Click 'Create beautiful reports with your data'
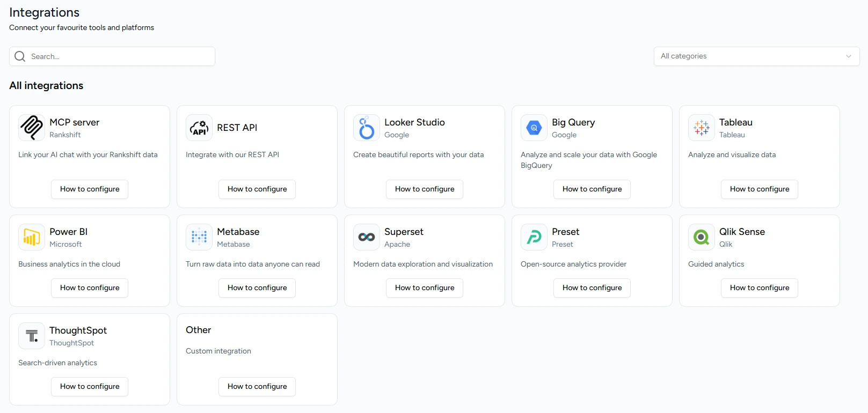Viewport: 868px width, 413px height. click(418, 154)
